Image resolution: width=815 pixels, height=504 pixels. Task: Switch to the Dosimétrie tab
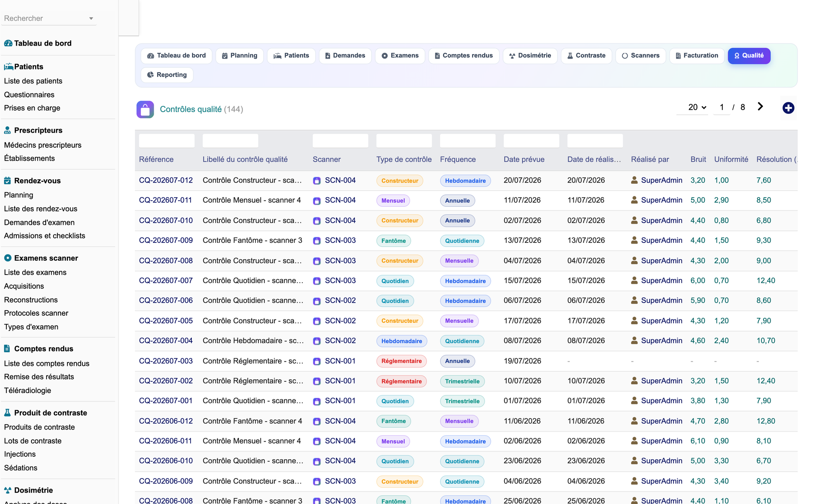click(530, 56)
